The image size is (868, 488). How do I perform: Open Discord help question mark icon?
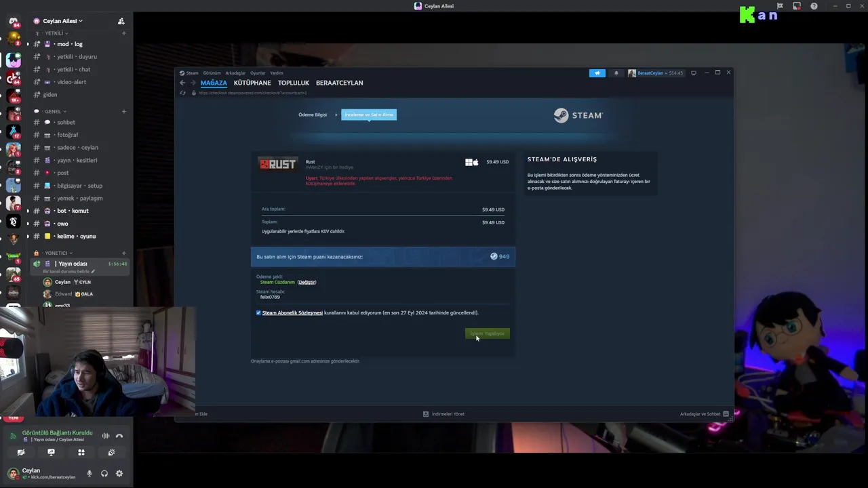[814, 6]
